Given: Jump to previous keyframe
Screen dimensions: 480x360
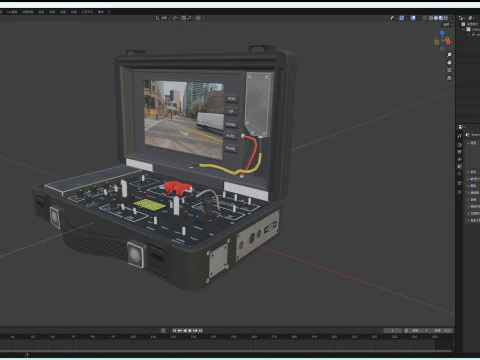Looking at the screenshot, I should point(180,331).
